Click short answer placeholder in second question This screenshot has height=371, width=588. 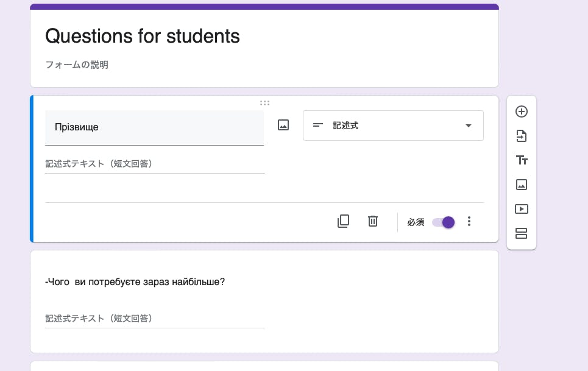coord(99,318)
